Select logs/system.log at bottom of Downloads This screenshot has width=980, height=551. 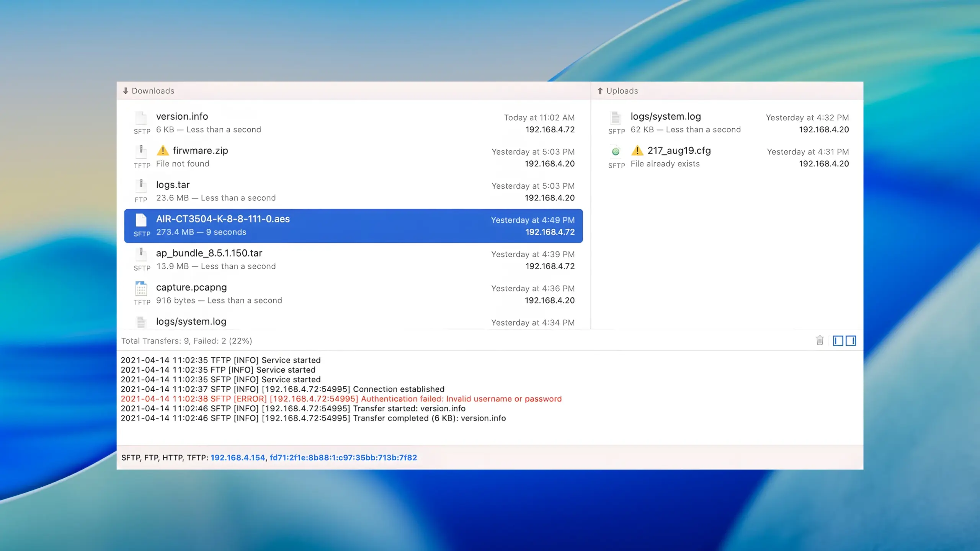[x=191, y=322]
